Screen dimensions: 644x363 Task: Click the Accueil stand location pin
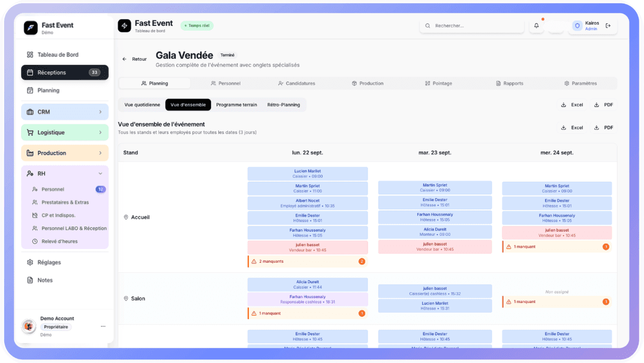point(126,217)
